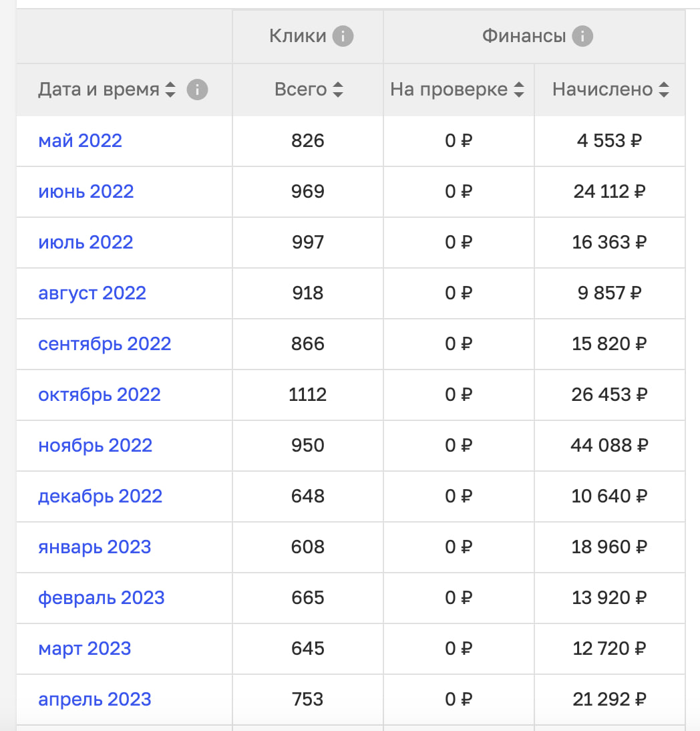Click the сентябрь 2022 link
This screenshot has width=700, height=731.
pos(105,344)
